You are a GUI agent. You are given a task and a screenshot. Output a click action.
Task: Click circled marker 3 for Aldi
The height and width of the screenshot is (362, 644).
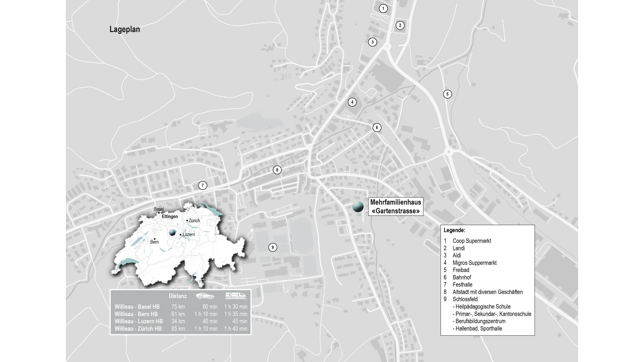(373, 42)
